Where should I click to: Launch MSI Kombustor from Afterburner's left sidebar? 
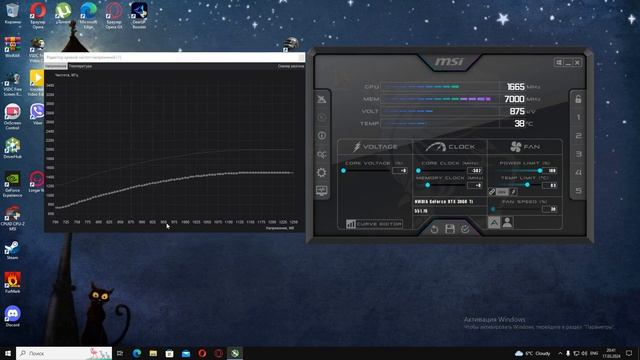tap(322, 118)
